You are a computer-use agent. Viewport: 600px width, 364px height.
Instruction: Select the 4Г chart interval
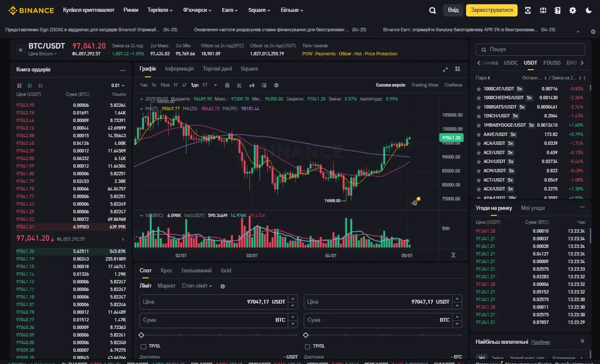click(184, 85)
